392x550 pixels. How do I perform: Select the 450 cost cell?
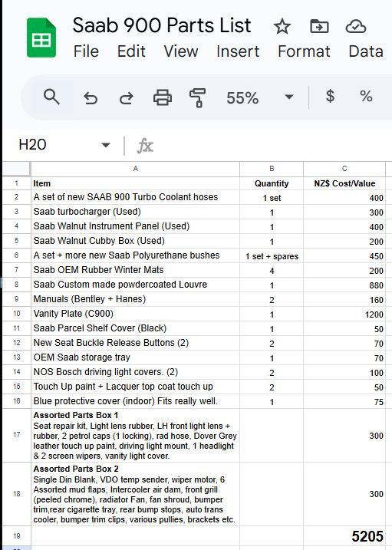pyautogui.click(x=344, y=255)
